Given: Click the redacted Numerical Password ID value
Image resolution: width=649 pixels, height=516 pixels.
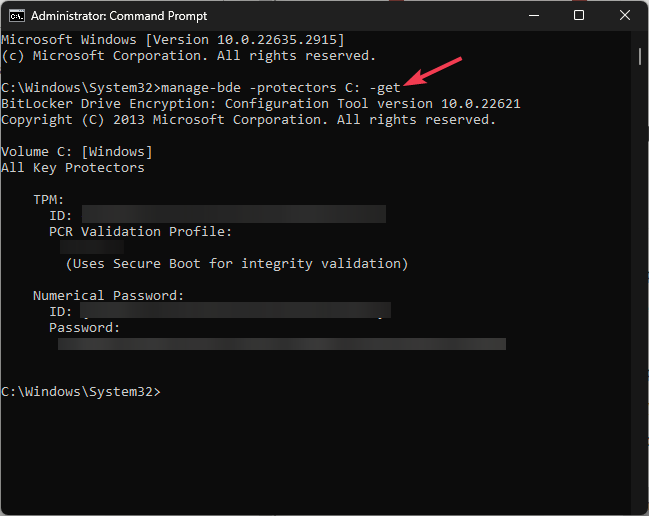Looking at the screenshot, I should [235, 311].
